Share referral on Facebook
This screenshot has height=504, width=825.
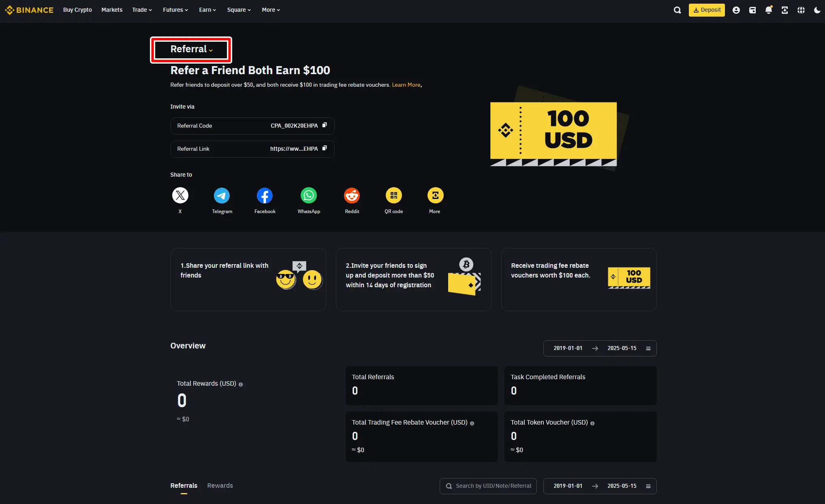(265, 196)
